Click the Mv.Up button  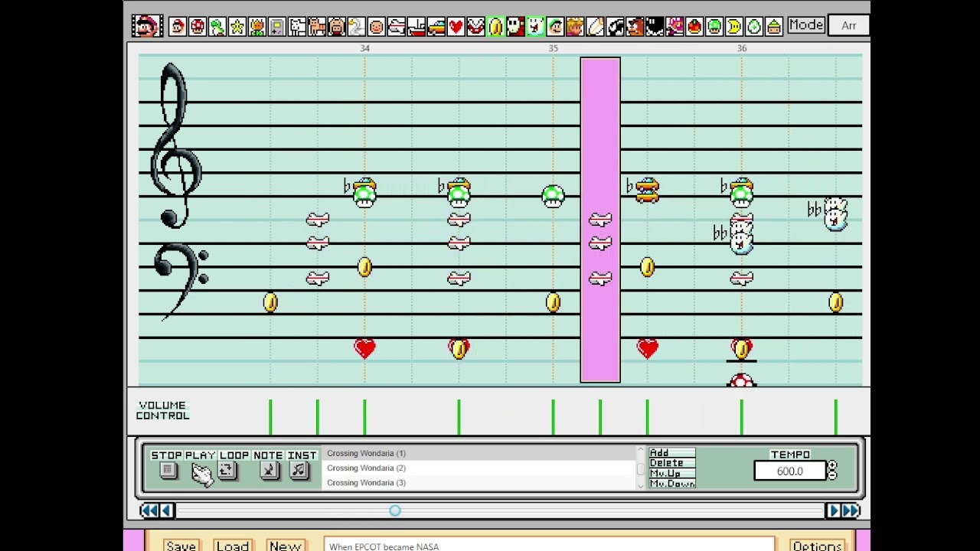(672, 473)
